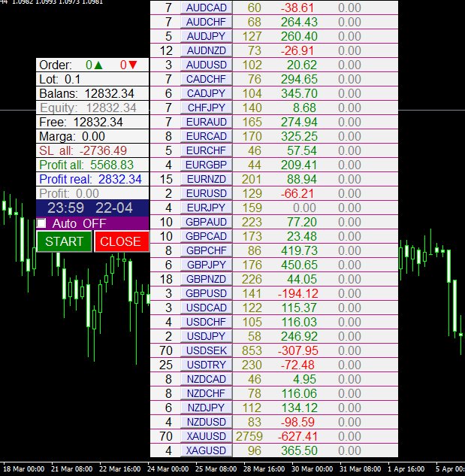Open the AUDJPY symbol button
The height and width of the screenshot is (476, 465).
pyautogui.click(x=207, y=36)
